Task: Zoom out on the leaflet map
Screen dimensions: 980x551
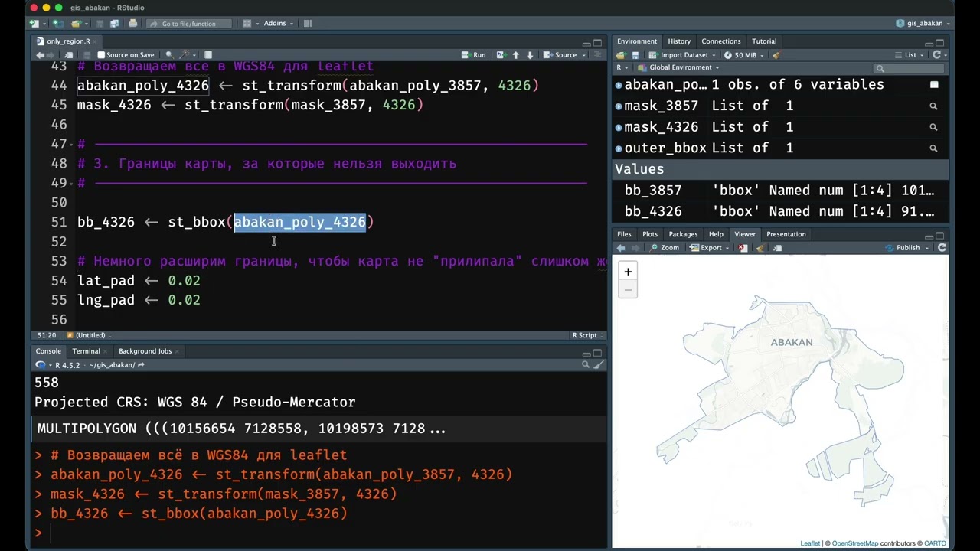Action: pyautogui.click(x=628, y=290)
